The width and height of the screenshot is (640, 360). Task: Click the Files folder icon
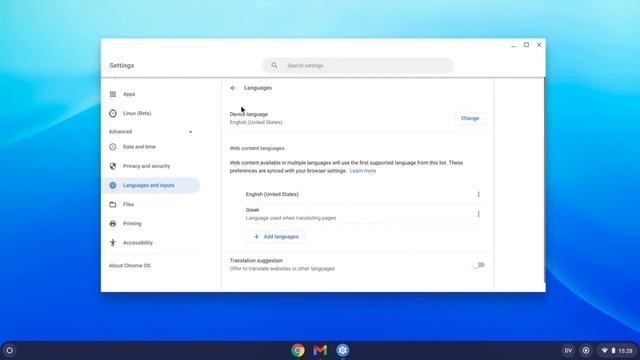click(113, 204)
